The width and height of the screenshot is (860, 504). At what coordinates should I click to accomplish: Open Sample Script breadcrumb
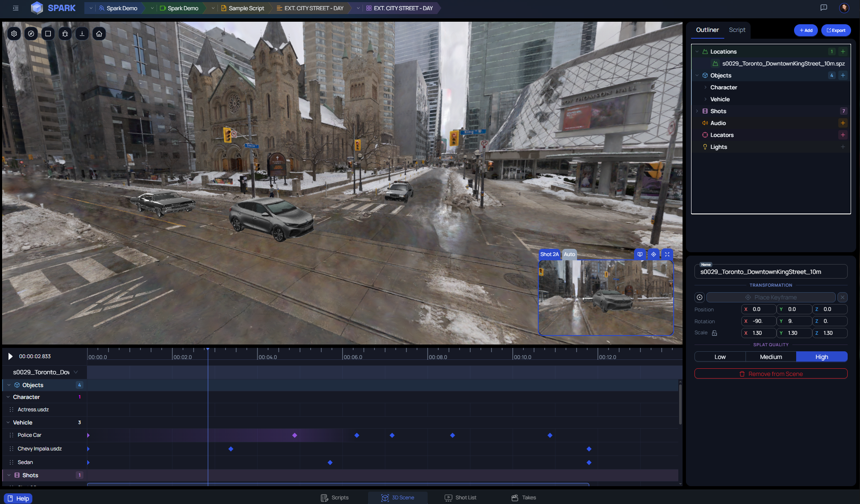tap(243, 8)
